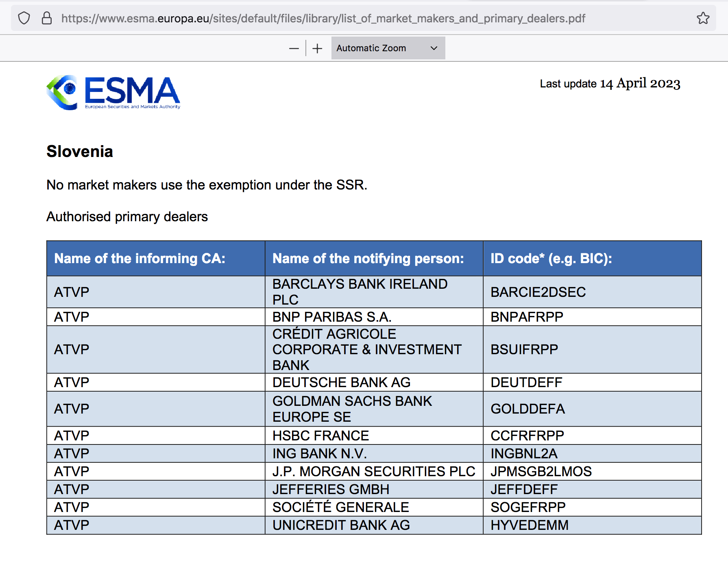Click the INGBNL2A code cell

pos(592,453)
